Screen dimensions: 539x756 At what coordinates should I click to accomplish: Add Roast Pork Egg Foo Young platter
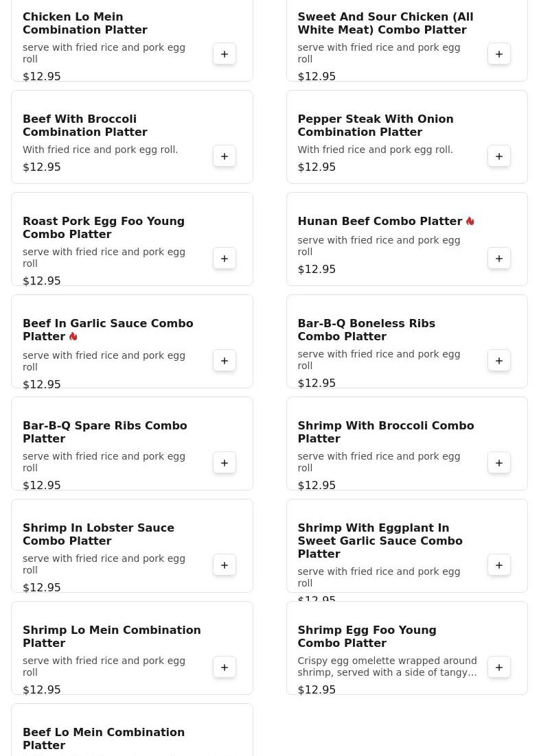click(x=225, y=259)
